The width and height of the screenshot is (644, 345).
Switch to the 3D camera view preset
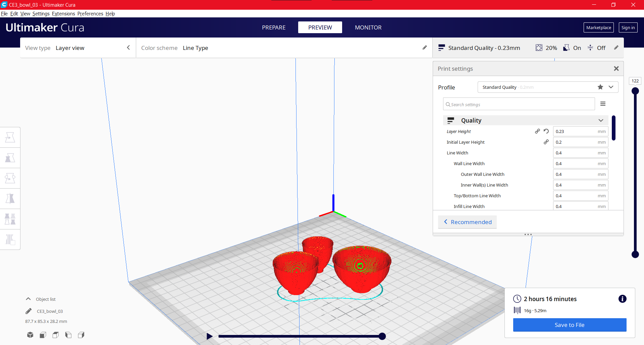(30, 335)
